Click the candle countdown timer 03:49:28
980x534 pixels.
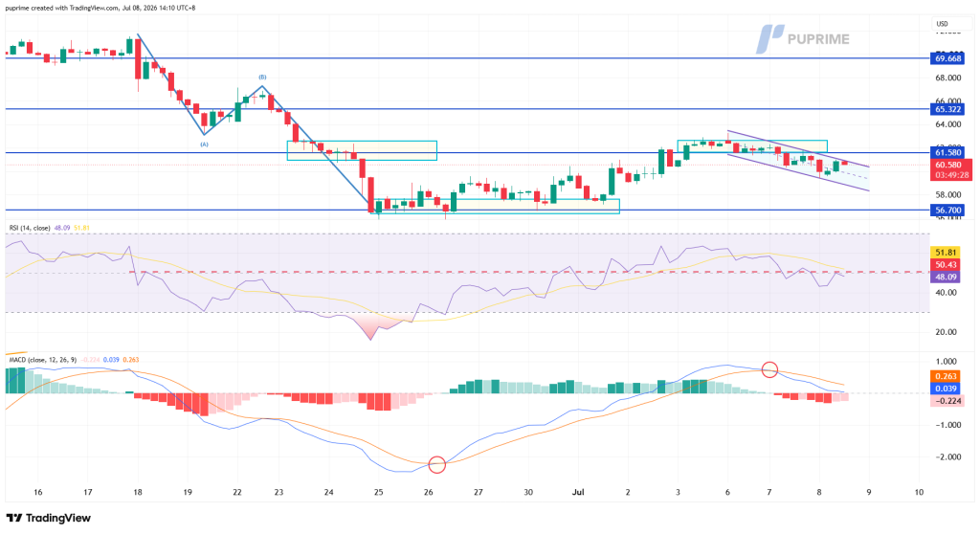coord(951,175)
